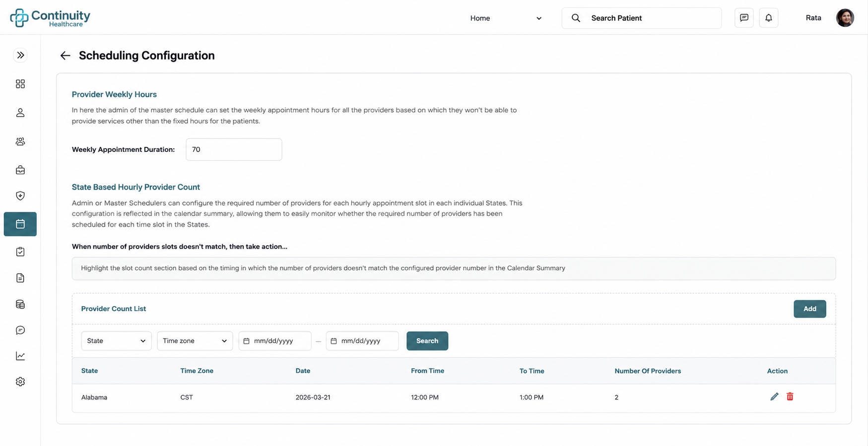Open notifications bell icon
The height and width of the screenshot is (446, 868).
click(769, 18)
